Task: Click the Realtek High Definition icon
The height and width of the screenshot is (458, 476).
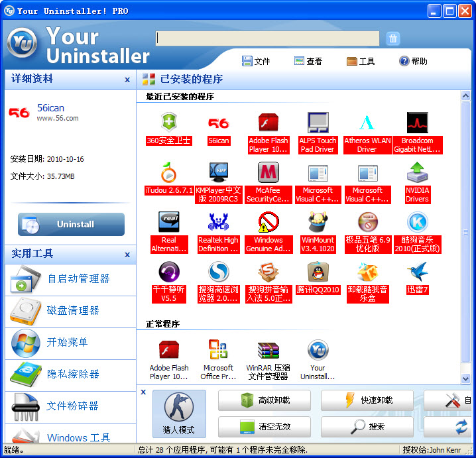Action: tap(218, 223)
